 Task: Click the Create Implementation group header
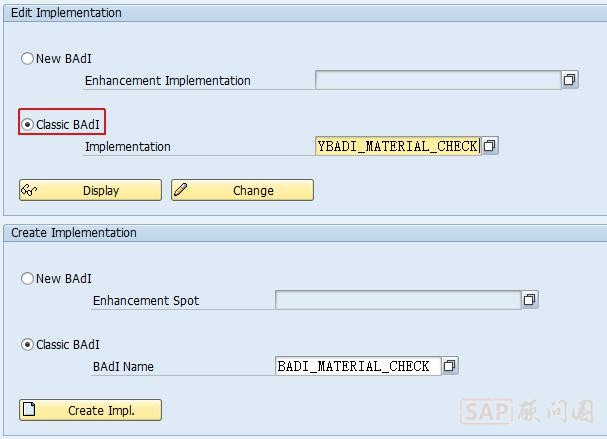(x=73, y=233)
